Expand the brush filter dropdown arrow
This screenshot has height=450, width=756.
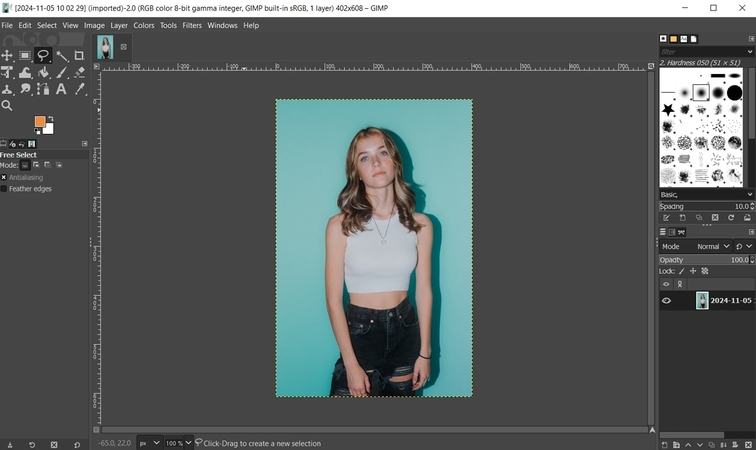click(750, 52)
